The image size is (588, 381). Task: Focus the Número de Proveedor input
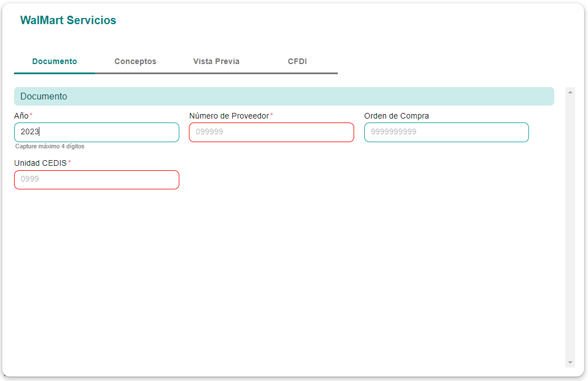click(x=272, y=132)
